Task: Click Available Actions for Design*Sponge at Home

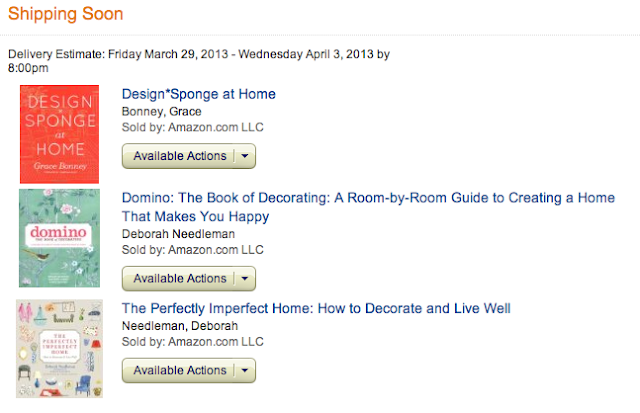Action: coord(179,156)
